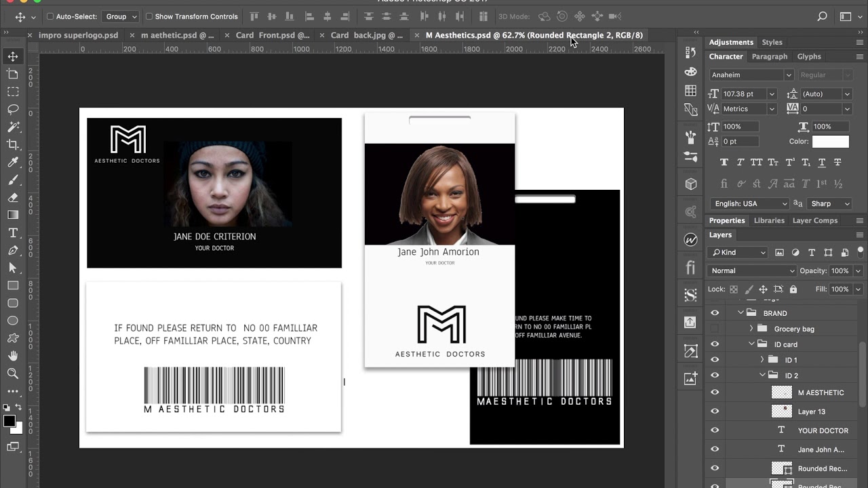Select the Crop tool
The image size is (868, 488).
pyautogui.click(x=13, y=144)
